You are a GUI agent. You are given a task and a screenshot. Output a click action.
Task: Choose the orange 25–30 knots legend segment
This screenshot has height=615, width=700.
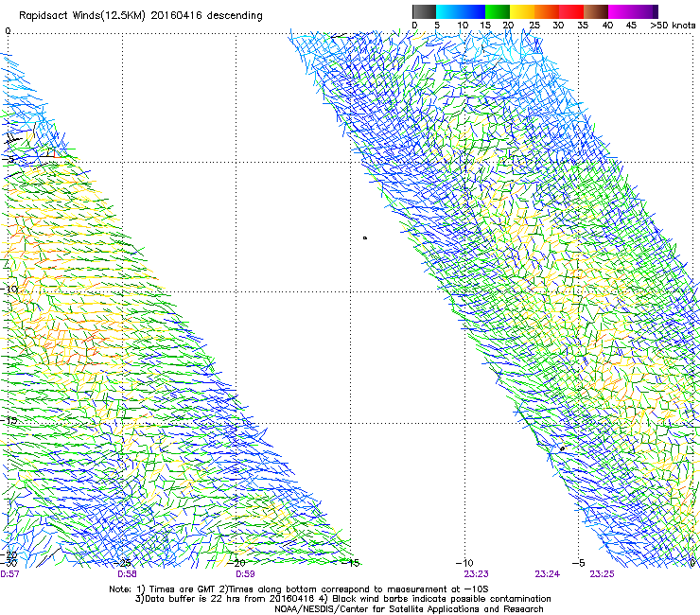point(547,11)
